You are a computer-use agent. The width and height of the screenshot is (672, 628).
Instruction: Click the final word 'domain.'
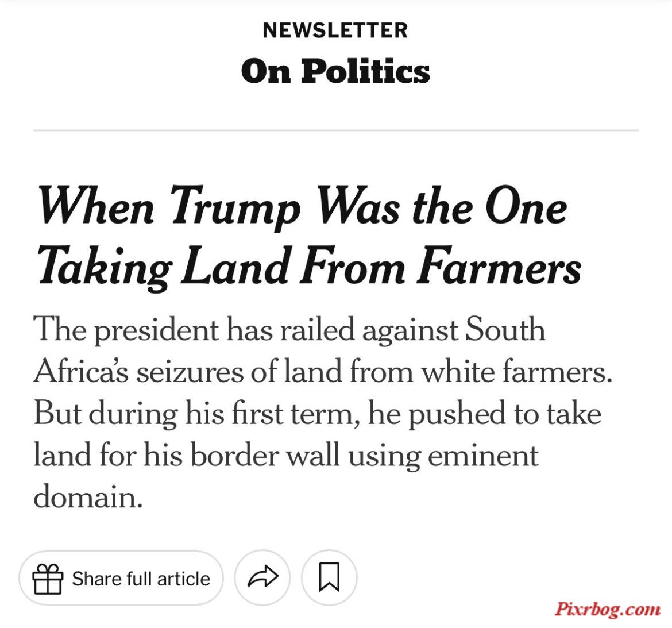(88, 497)
